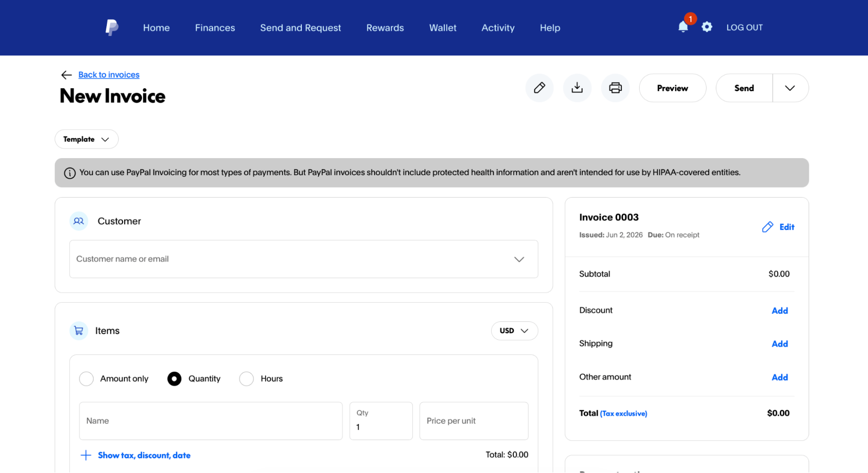
Task: Follow the Back to invoices link
Action: coord(109,75)
